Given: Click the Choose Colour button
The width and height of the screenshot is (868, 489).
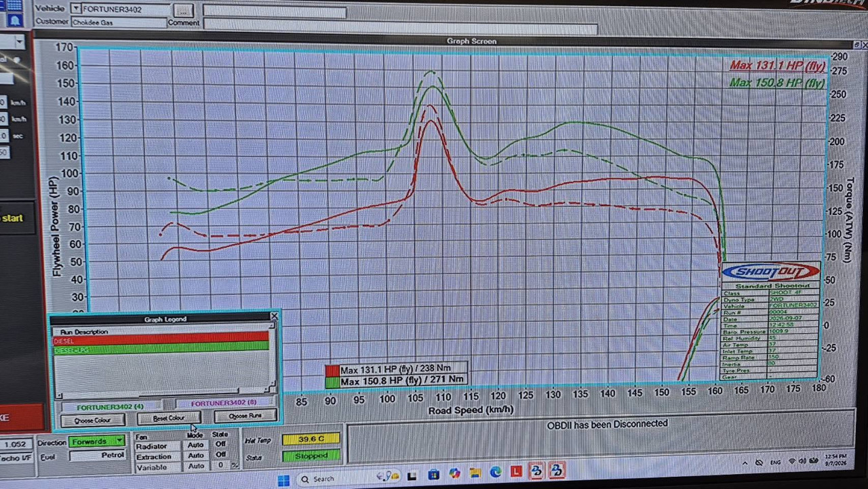Looking at the screenshot, I should (92, 420).
